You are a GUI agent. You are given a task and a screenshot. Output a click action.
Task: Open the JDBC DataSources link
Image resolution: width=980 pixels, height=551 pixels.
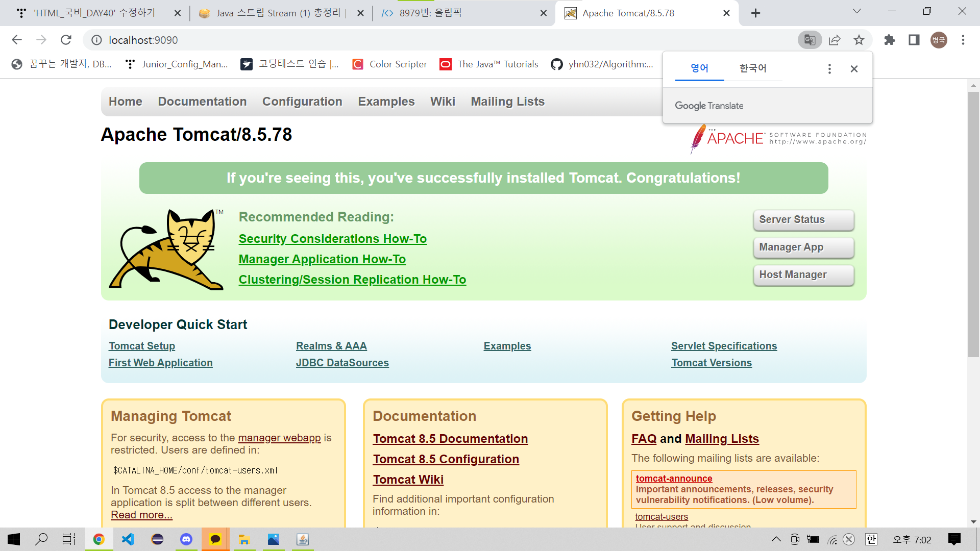(x=342, y=363)
